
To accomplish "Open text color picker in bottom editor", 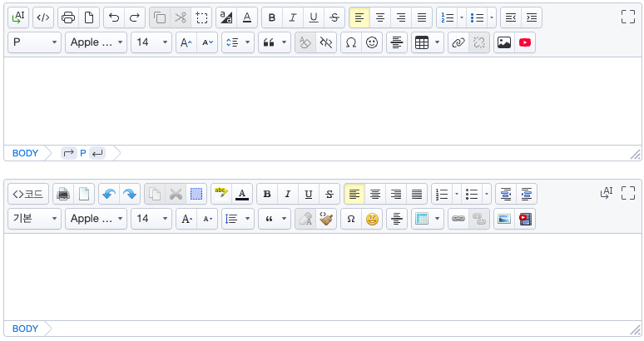I will (242, 194).
